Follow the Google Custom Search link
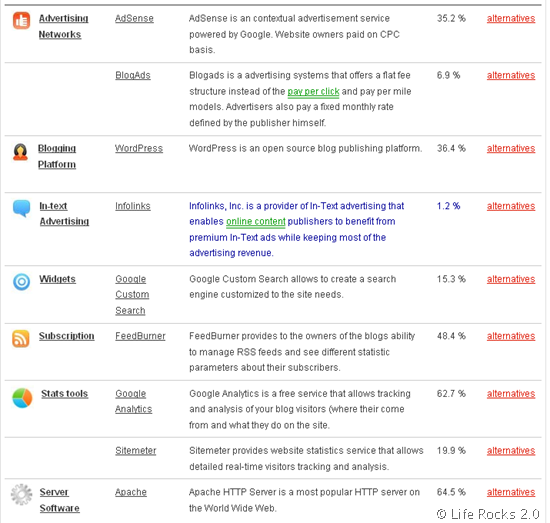 coord(132,295)
